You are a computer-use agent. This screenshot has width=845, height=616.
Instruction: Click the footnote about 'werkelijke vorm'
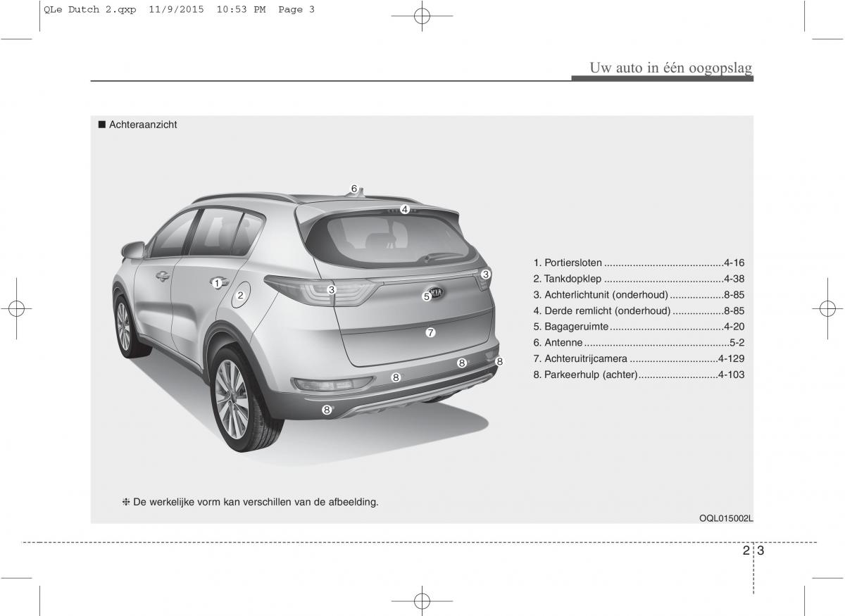(x=251, y=502)
